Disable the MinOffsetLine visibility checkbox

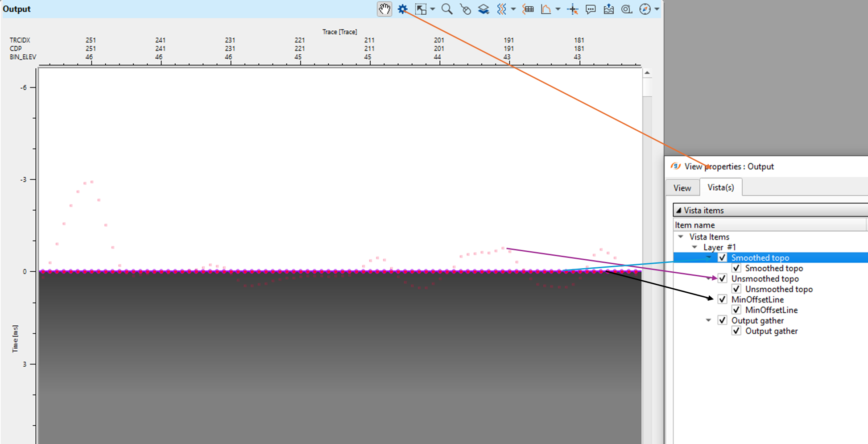coord(723,299)
